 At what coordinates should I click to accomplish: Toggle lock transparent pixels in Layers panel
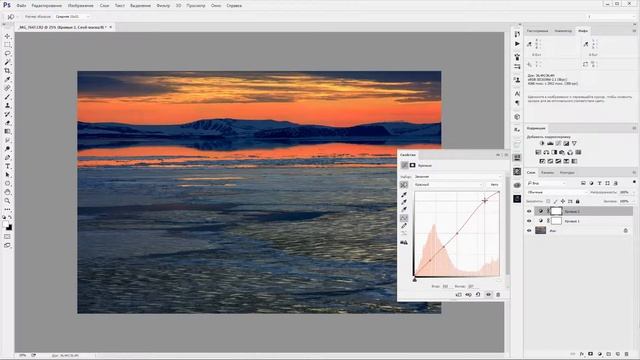[x=548, y=201]
